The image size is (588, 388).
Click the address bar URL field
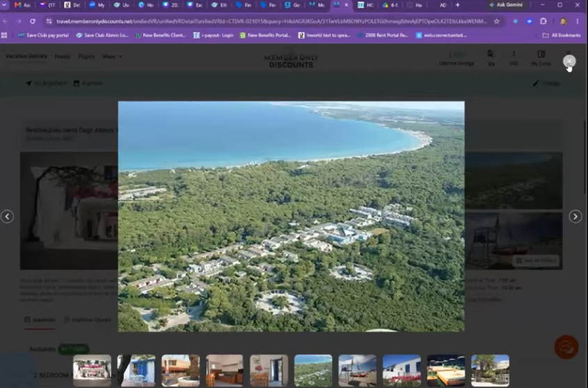[x=271, y=22]
